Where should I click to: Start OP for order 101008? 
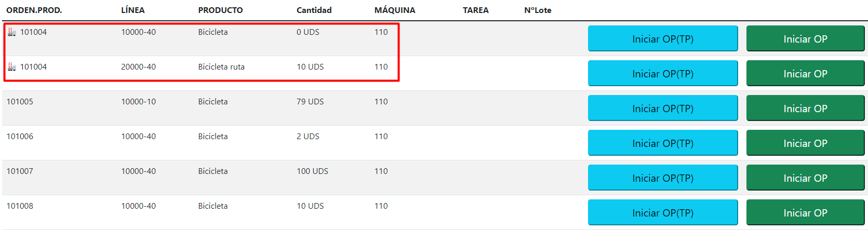(x=805, y=213)
